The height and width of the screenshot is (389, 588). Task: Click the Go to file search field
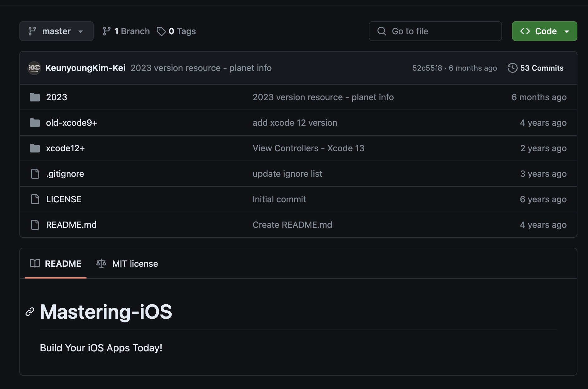435,31
